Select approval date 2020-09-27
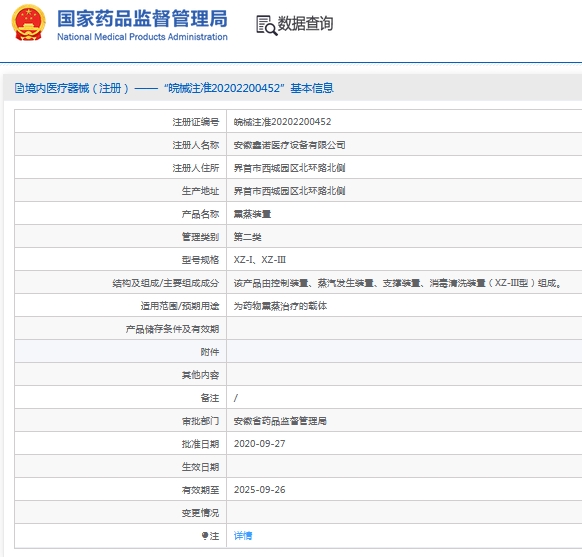 pyautogui.click(x=259, y=444)
